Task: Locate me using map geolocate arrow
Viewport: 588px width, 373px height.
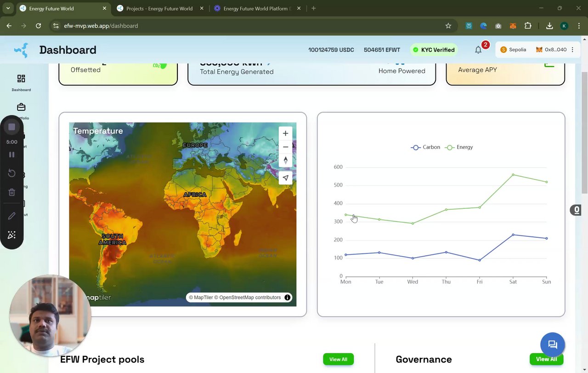Action: coord(285,178)
